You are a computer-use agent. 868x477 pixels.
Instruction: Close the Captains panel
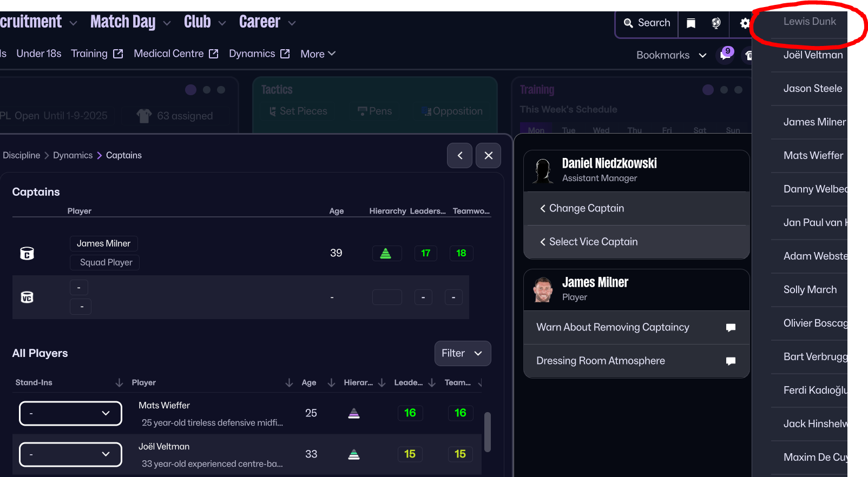pos(488,156)
